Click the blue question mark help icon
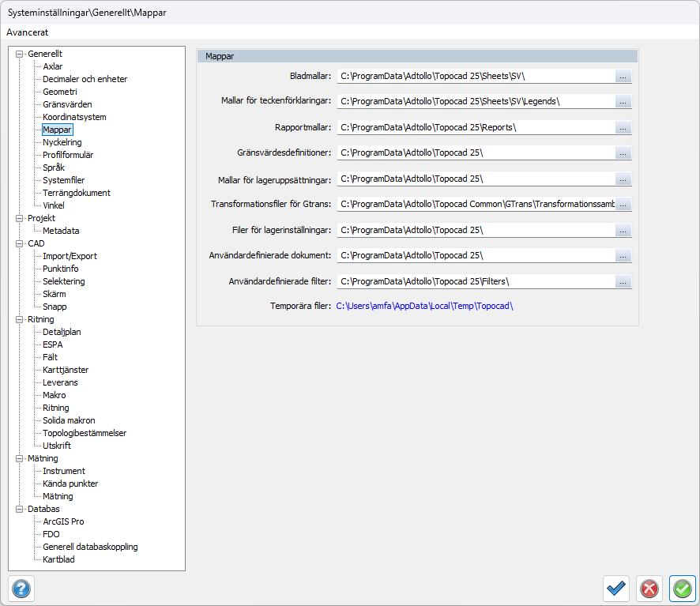Screen dimensions: 700x606 coord(21,589)
